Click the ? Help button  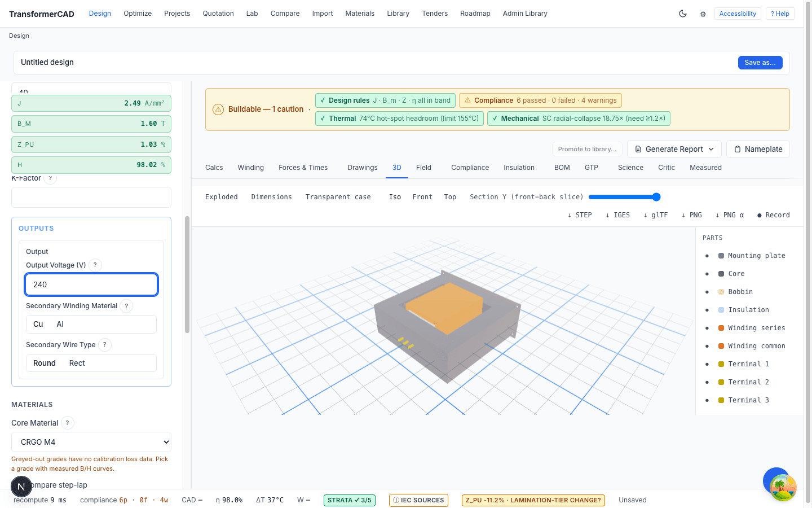click(780, 14)
